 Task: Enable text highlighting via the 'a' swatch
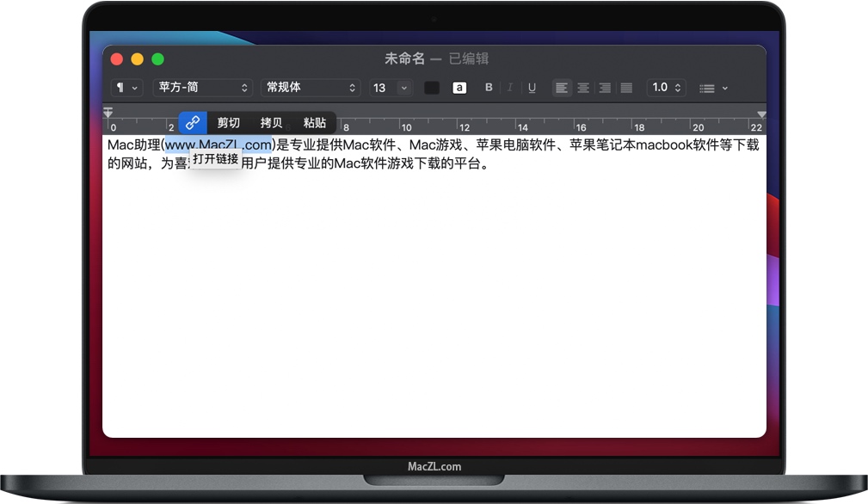[459, 87]
